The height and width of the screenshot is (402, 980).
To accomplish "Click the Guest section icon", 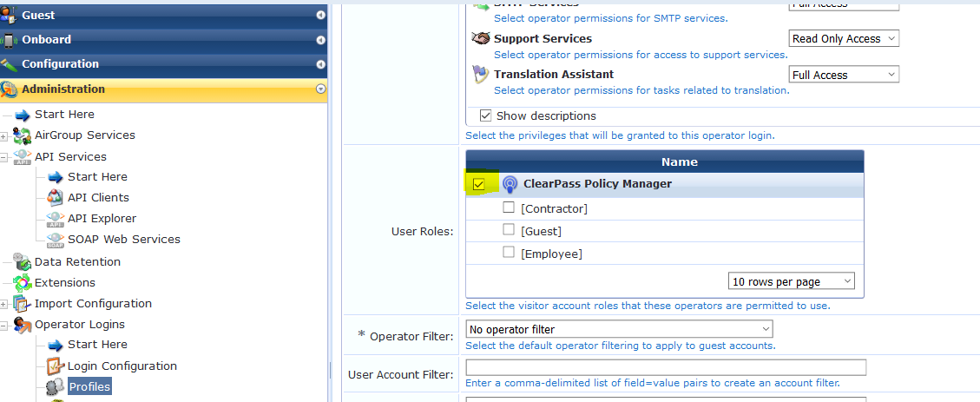I will point(8,15).
